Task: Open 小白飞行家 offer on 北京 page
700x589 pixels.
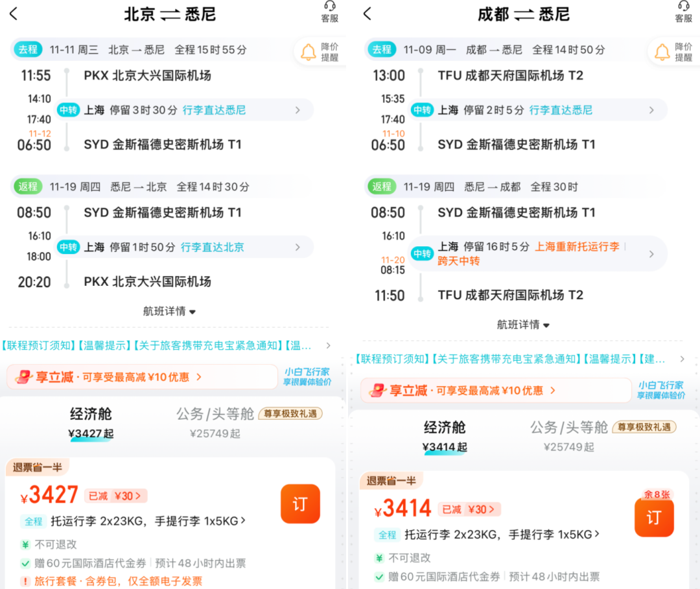Action: click(308, 377)
